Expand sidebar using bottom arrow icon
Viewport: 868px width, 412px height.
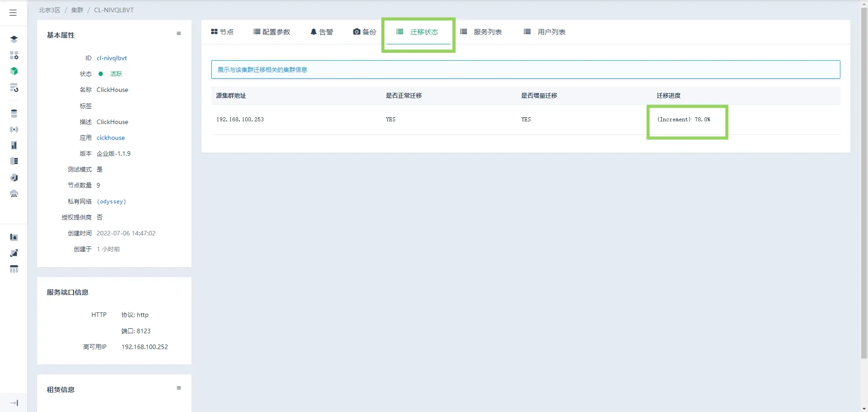click(14, 403)
